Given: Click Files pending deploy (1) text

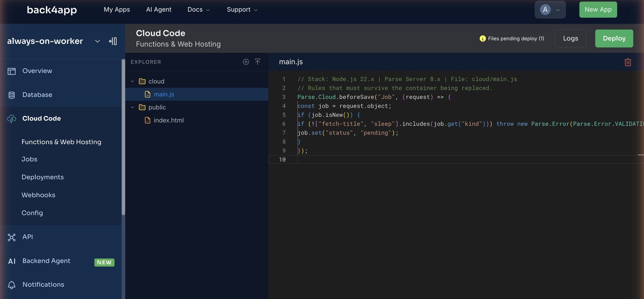Looking at the screenshot, I should [x=516, y=39].
